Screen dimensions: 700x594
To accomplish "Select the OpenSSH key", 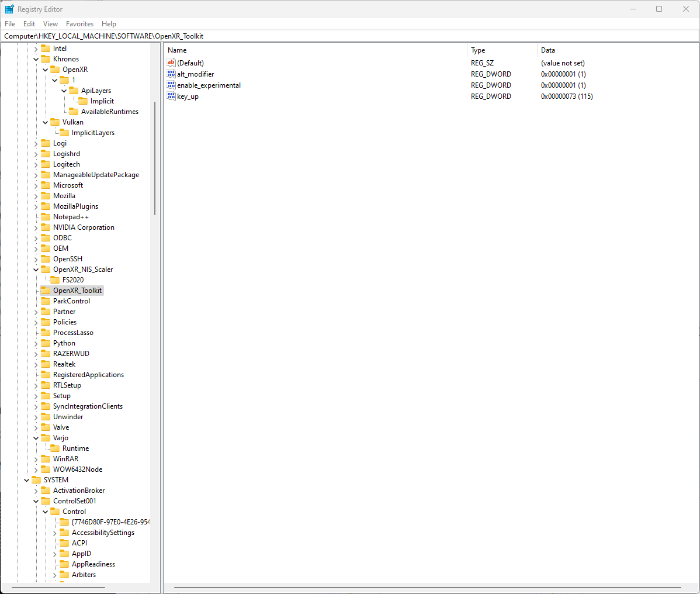I will click(67, 259).
